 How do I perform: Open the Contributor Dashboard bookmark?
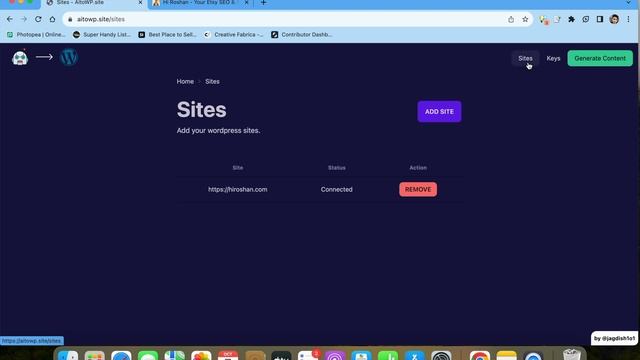tap(301, 35)
